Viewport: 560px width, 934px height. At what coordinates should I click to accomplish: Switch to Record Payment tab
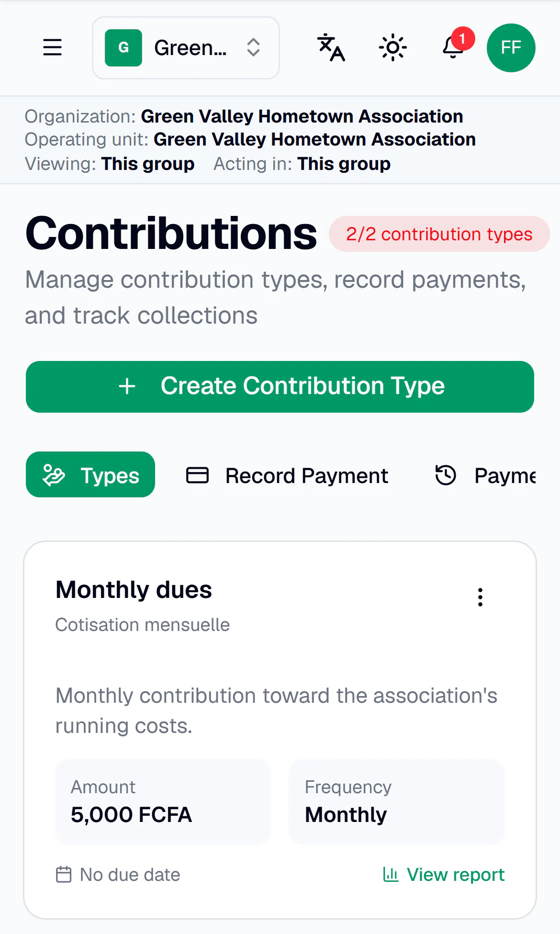pyautogui.click(x=287, y=475)
